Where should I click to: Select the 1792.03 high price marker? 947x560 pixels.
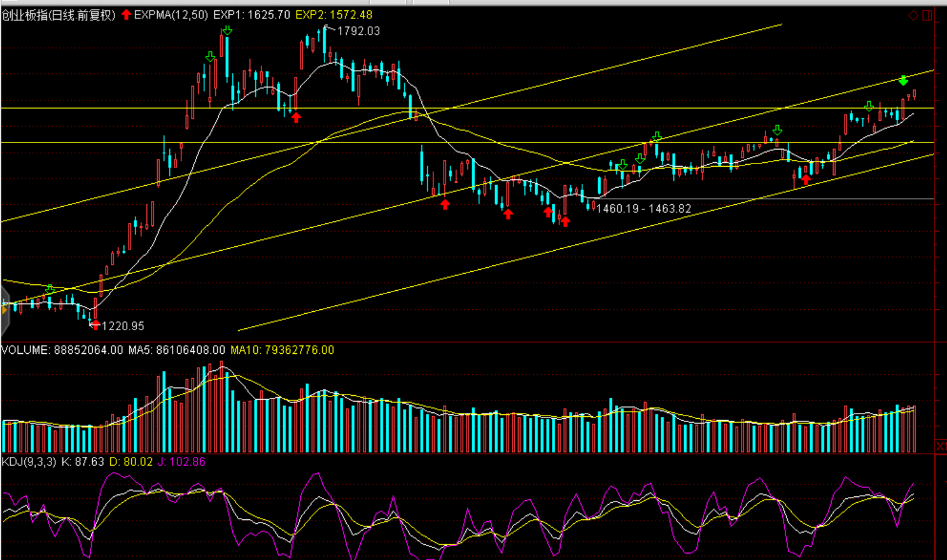click(x=358, y=31)
